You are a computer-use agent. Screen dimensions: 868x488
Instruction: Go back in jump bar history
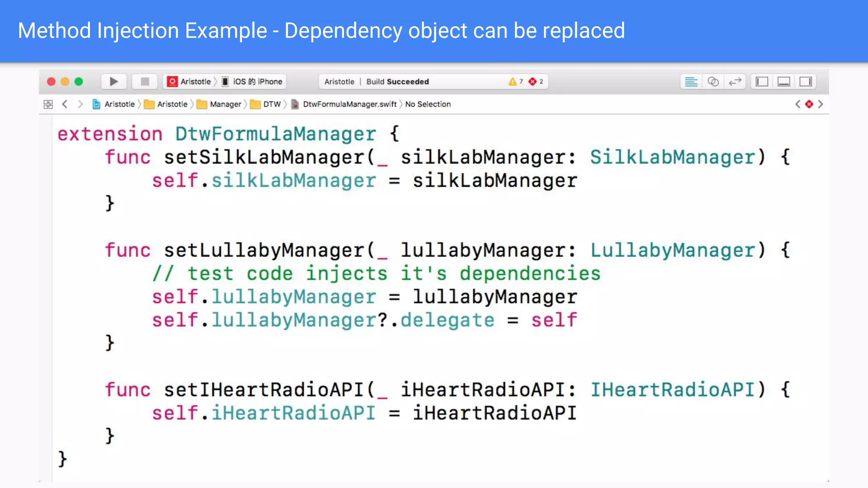coord(65,104)
